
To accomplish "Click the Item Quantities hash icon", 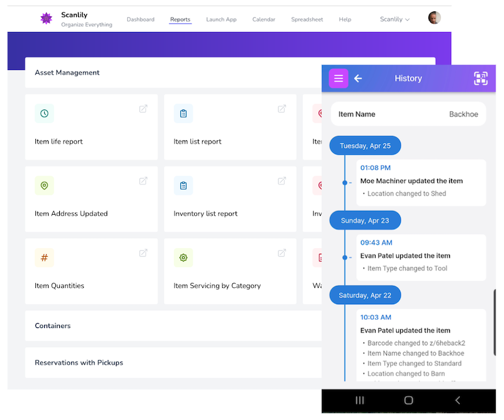I will click(44, 258).
